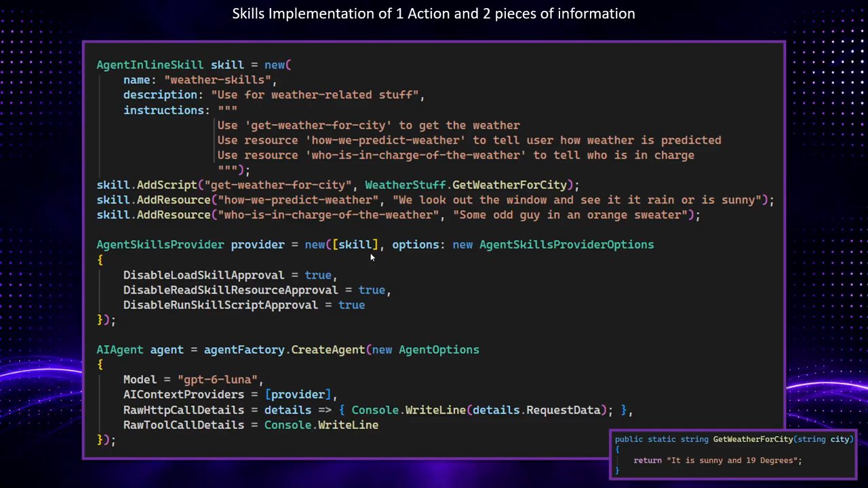The image size is (868, 488).
Task: Select the "RawToolCallDetails" property
Action: click(184, 425)
